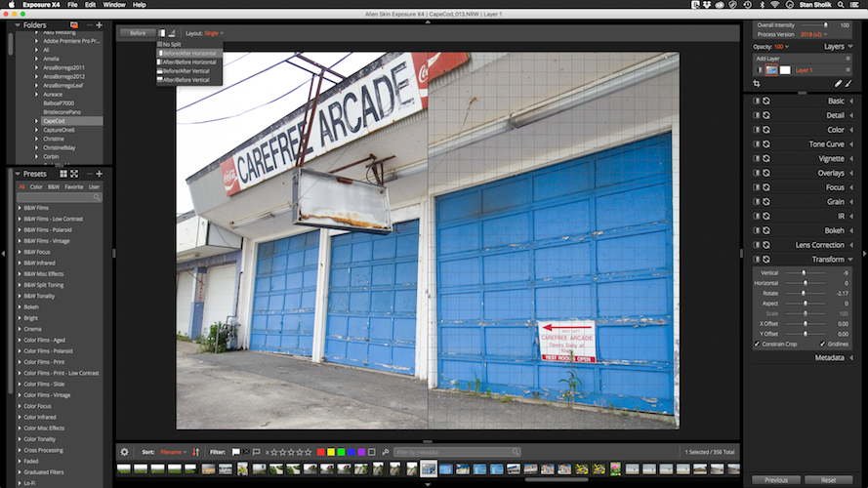The width and height of the screenshot is (868, 488).
Task: Reset the Bokeh panel settings
Action: (x=766, y=230)
